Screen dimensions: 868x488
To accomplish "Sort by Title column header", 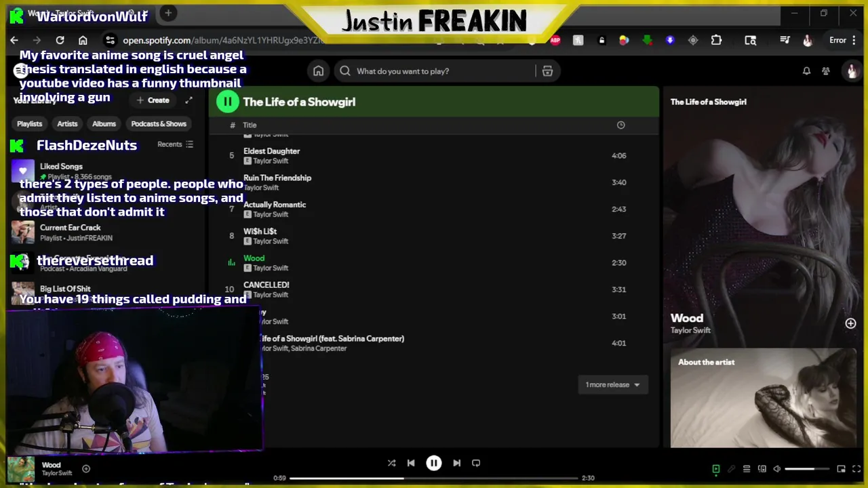I will coord(250,125).
